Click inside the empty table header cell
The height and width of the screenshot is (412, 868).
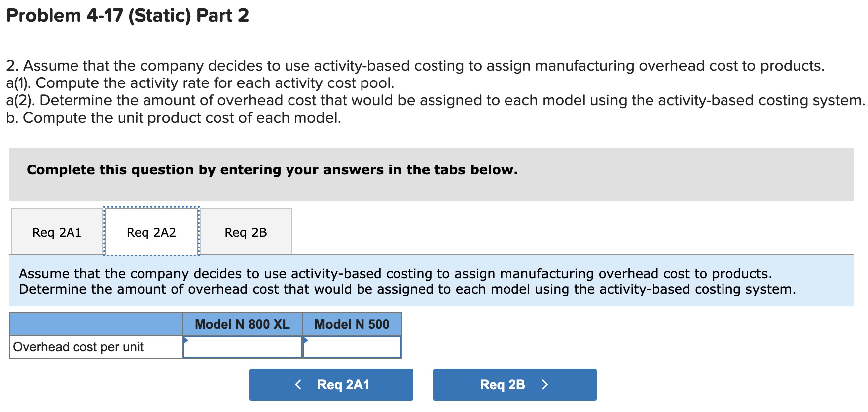click(x=95, y=324)
